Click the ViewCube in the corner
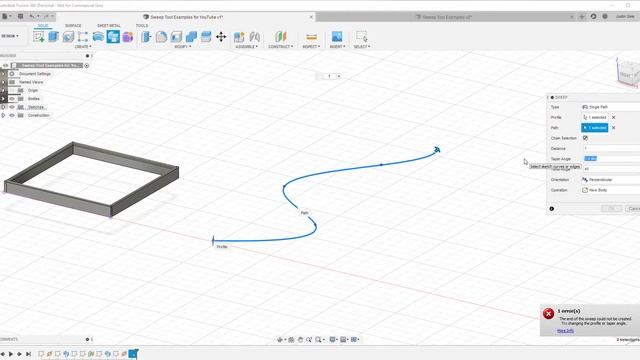The height and width of the screenshot is (360, 640). pyautogui.click(x=628, y=73)
